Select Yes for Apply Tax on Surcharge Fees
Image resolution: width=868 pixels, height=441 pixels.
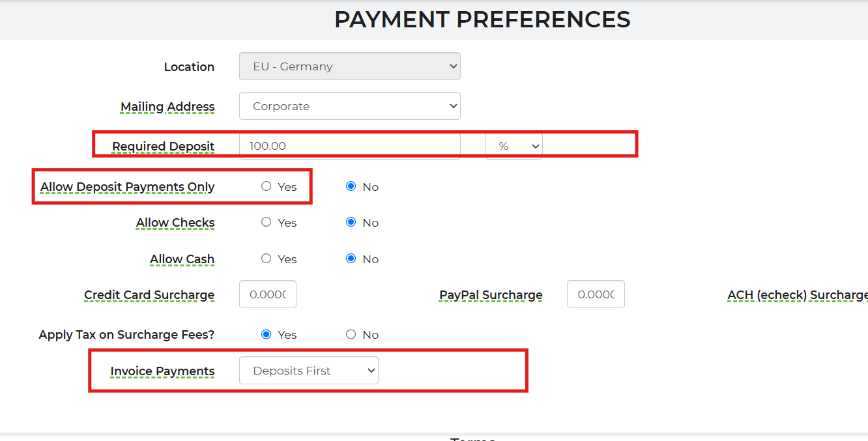[266, 334]
